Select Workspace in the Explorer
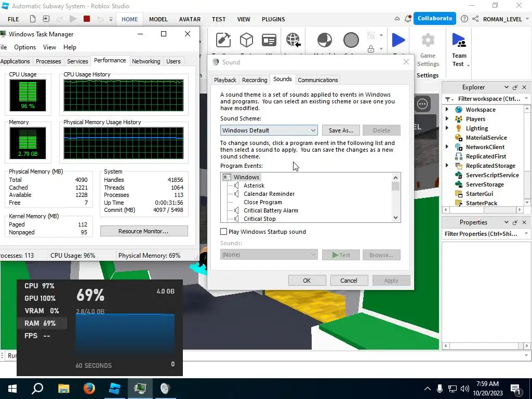The image size is (532, 399). [481, 110]
